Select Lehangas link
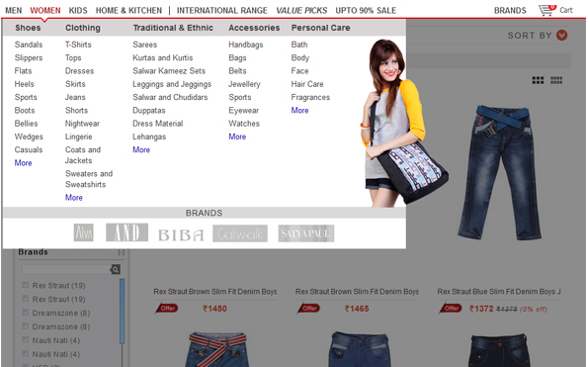Screen dimensions: 588x367 pos(149,137)
